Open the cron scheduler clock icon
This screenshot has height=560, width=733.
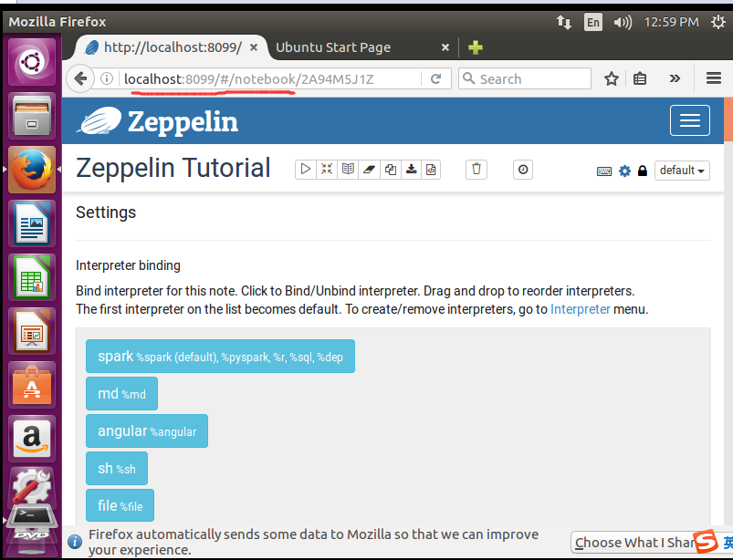(523, 169)
